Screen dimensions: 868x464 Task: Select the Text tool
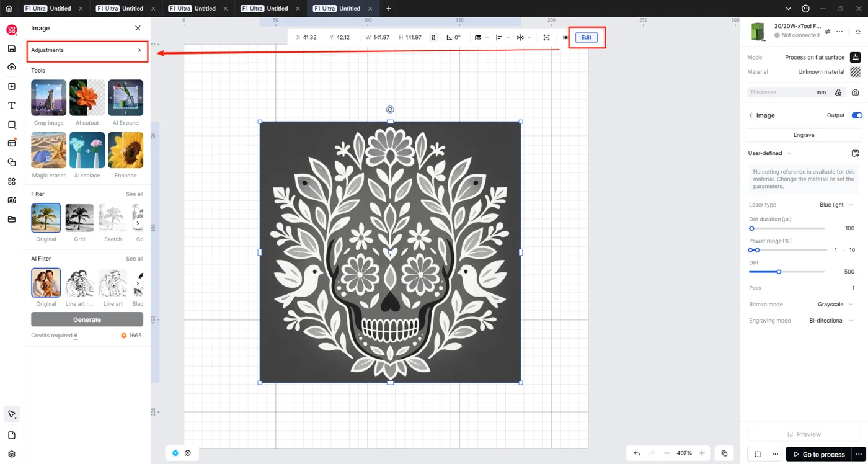(x=12, y=106)
